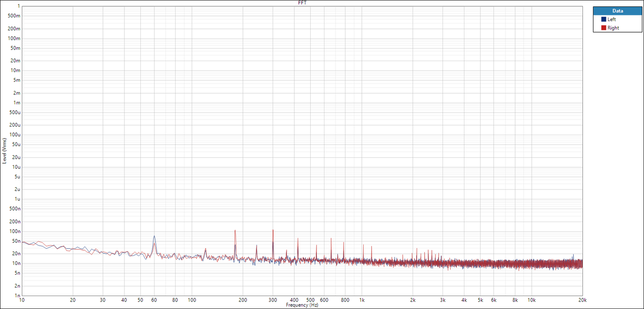Screen dimensions: 644x309
Task: Click the red Right channel color swatch
Action: tap(603, 28)
